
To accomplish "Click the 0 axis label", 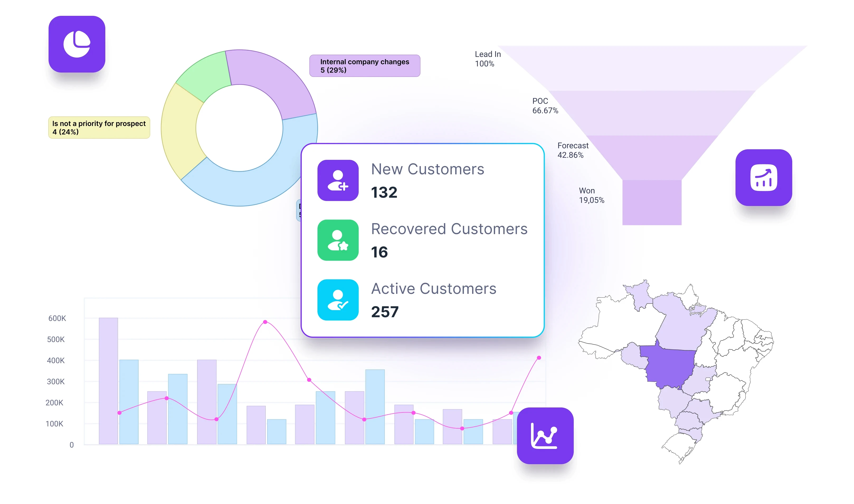I will 72,445.
